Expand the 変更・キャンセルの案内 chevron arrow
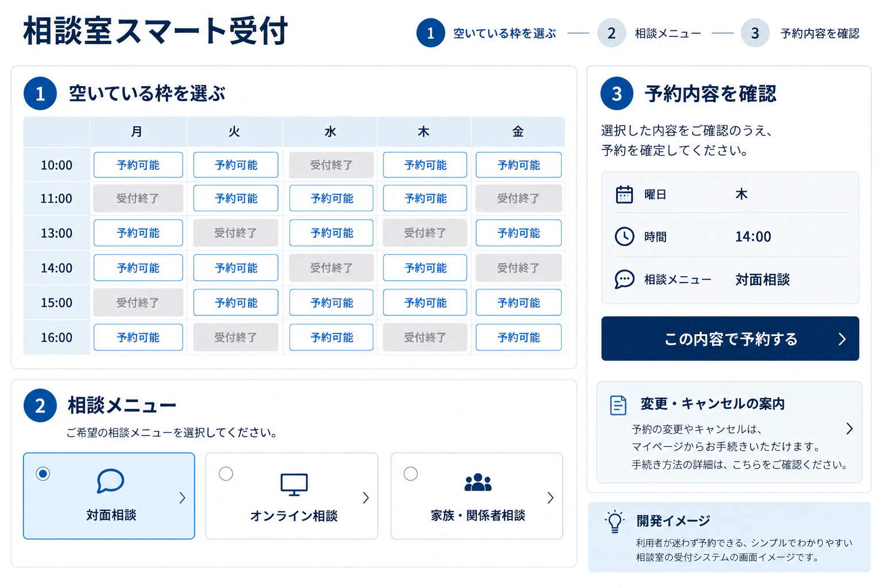This screenshot has height=588, width=882. tap(849, 428)
